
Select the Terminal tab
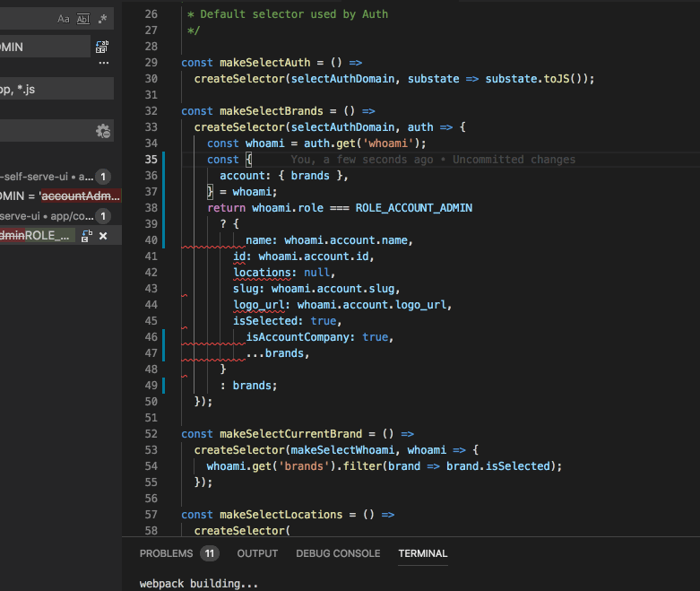[422, 553]
